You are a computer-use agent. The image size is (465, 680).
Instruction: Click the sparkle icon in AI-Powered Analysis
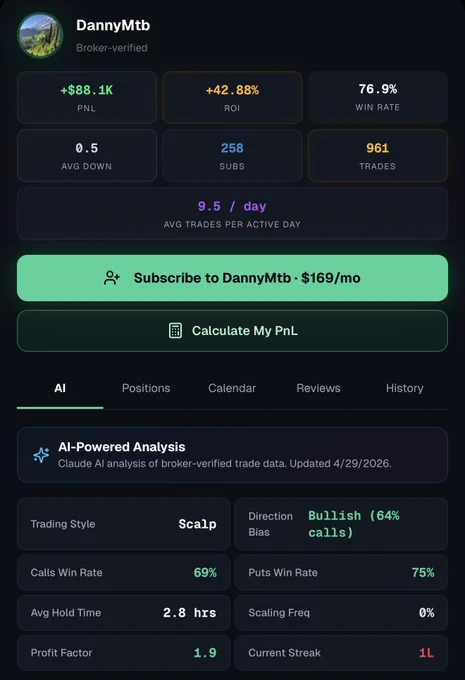[x=41, y=455]
